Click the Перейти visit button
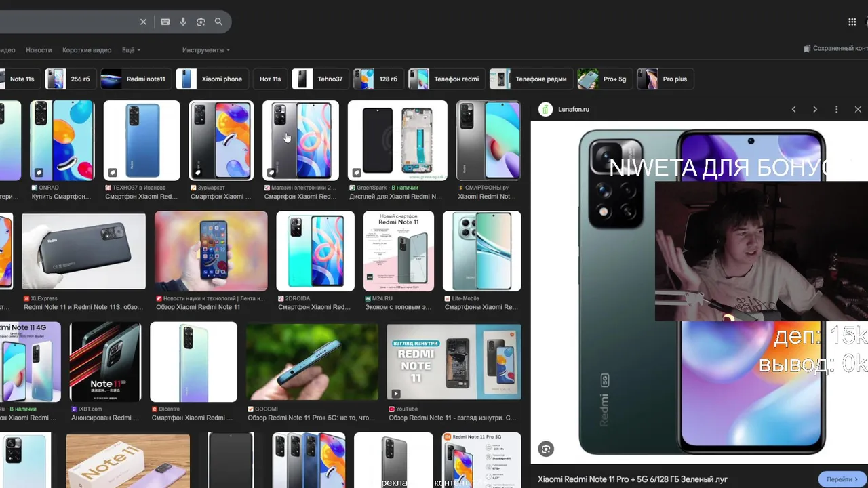Viewport: 868px width, 488px height. [842, 479]
